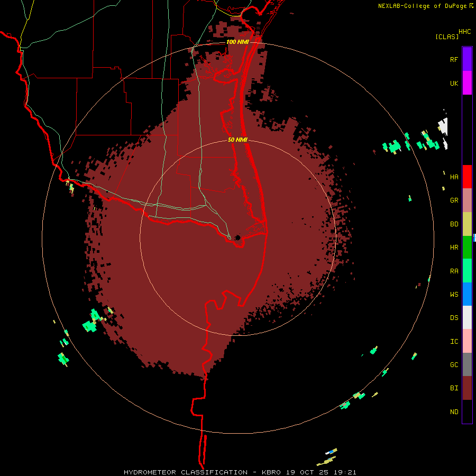Click the RA light green legend swatch
Screen dimensions: 476x476
(x=467, y=271)
